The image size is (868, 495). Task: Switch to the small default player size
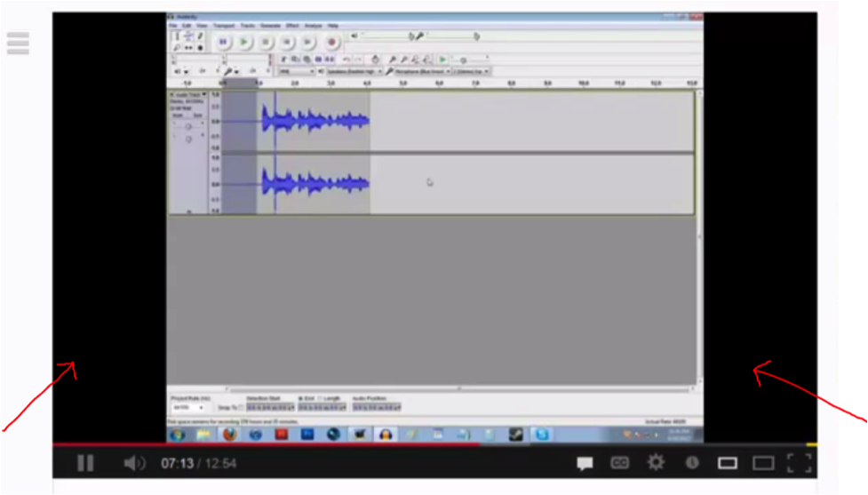pyautogui.click(x=728, y=463)
